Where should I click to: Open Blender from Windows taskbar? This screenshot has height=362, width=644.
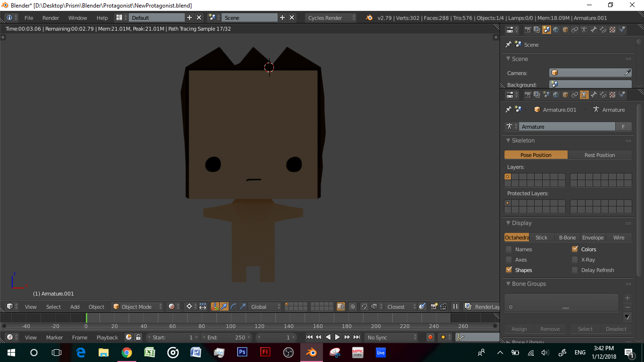tap(311, 352)
